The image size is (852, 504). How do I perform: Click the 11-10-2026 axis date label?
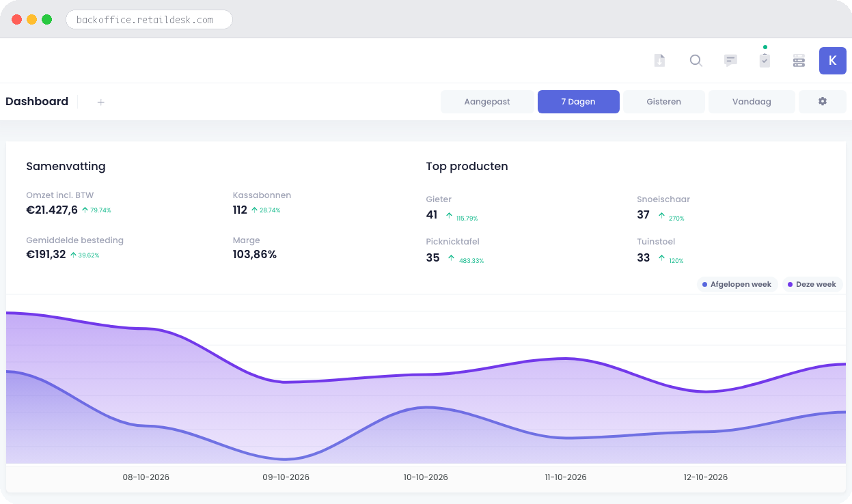[566, 477]
